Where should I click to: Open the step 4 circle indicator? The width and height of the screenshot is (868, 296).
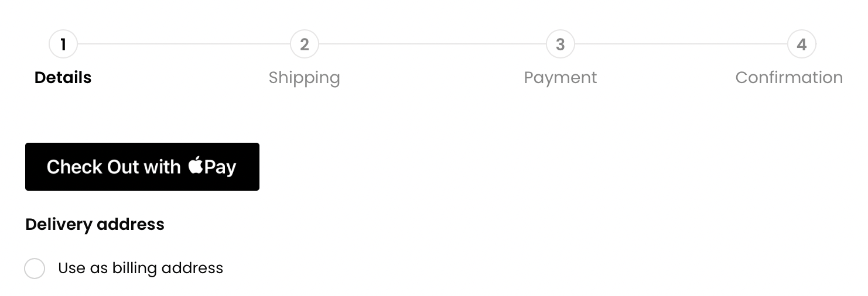pyautogui.click(x=802, y=44)
